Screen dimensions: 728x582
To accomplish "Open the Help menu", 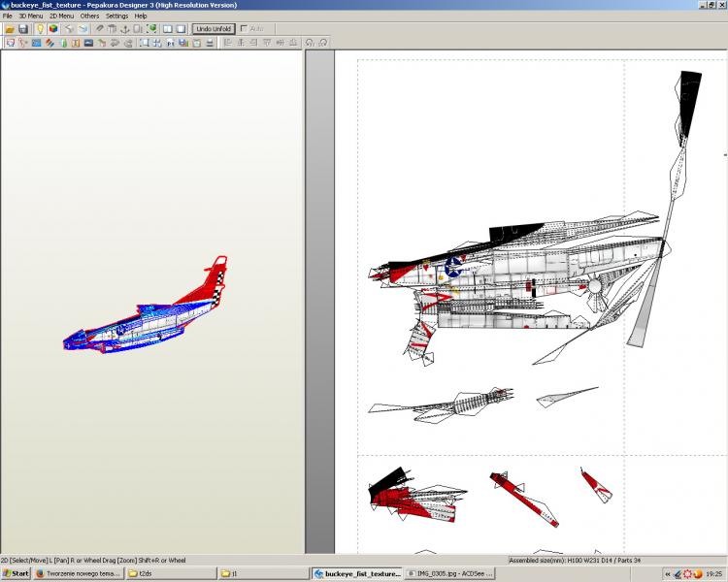I will tap(141, 16).
